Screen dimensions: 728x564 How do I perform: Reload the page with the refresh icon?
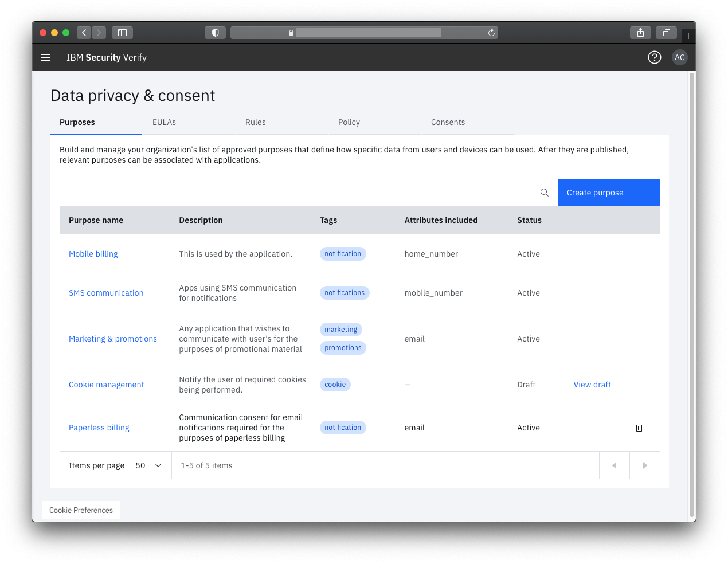491,33
